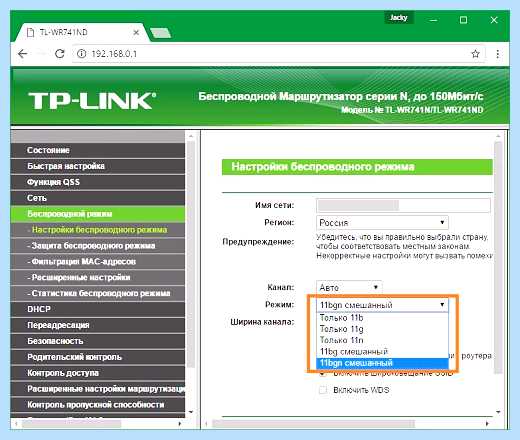Open Защита беспроводного режима submenu
520x440 pixels.
tap(98, 246)
